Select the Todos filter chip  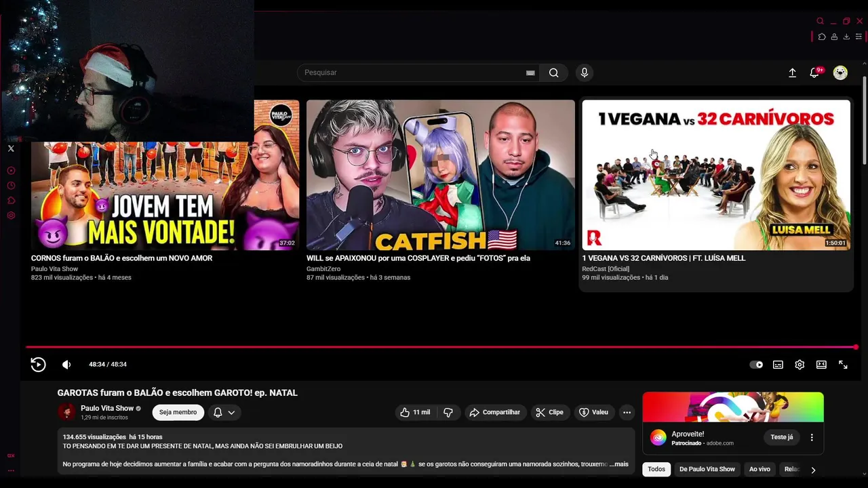pos(656,469)
